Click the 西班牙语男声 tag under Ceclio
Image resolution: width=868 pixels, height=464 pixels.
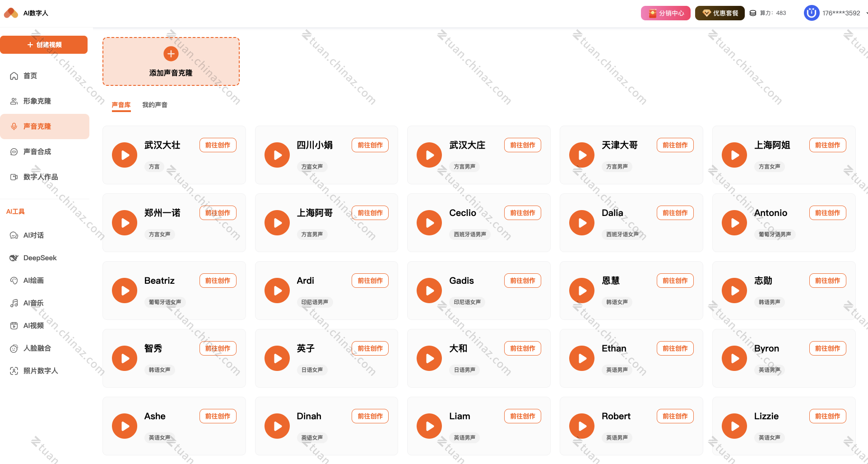tap(470, 234)
